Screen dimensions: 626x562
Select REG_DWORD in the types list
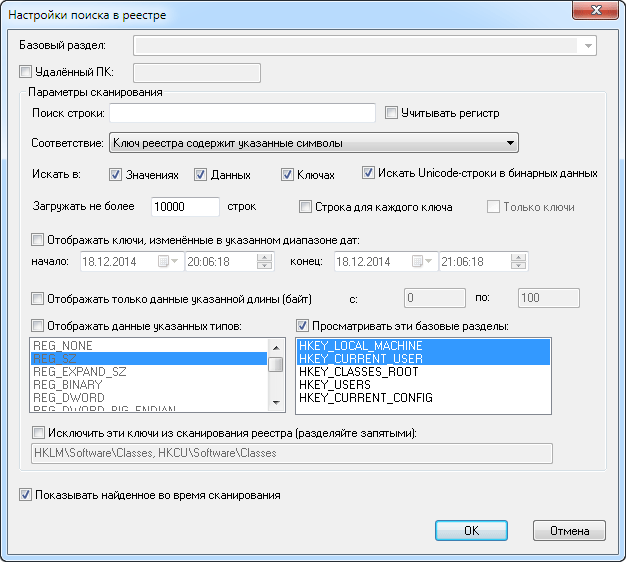[149, 398]
